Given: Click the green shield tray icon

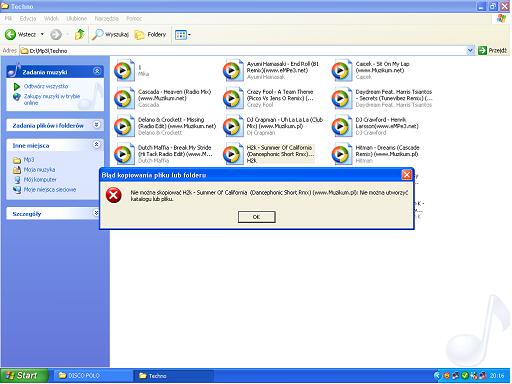Looking at the screenshot, I should (x=464, y=376).
